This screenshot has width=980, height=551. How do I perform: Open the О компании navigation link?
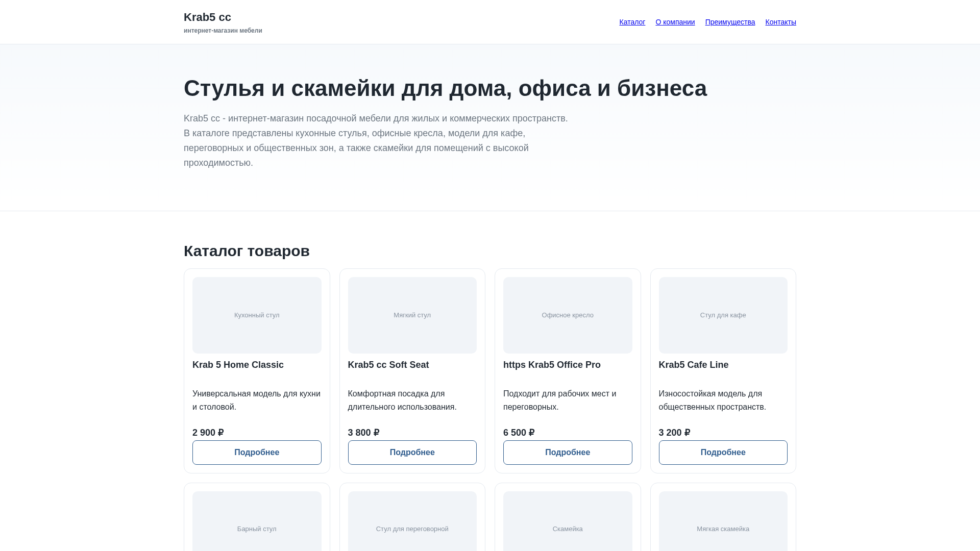pyautogui.click(x=675, y=22)
